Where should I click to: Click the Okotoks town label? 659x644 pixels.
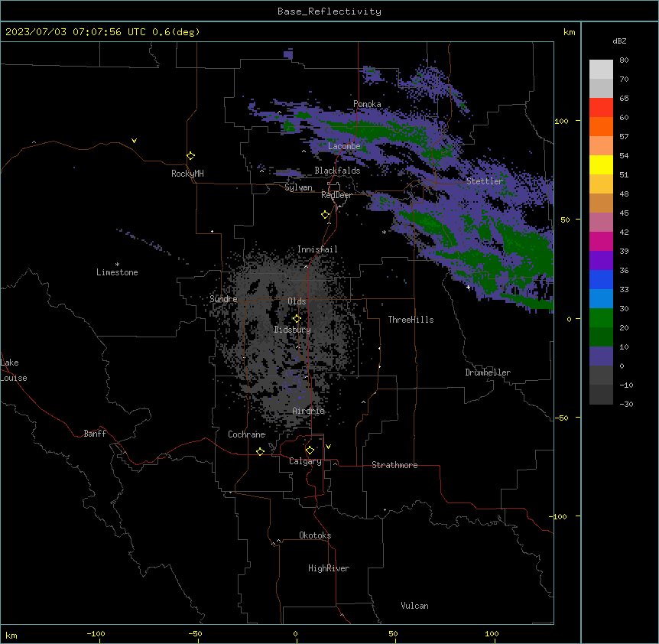pos(315,535)
